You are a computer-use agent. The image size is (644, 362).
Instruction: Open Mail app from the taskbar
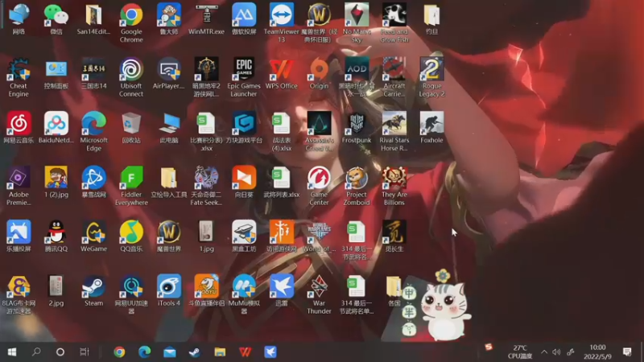pos(170,352)
